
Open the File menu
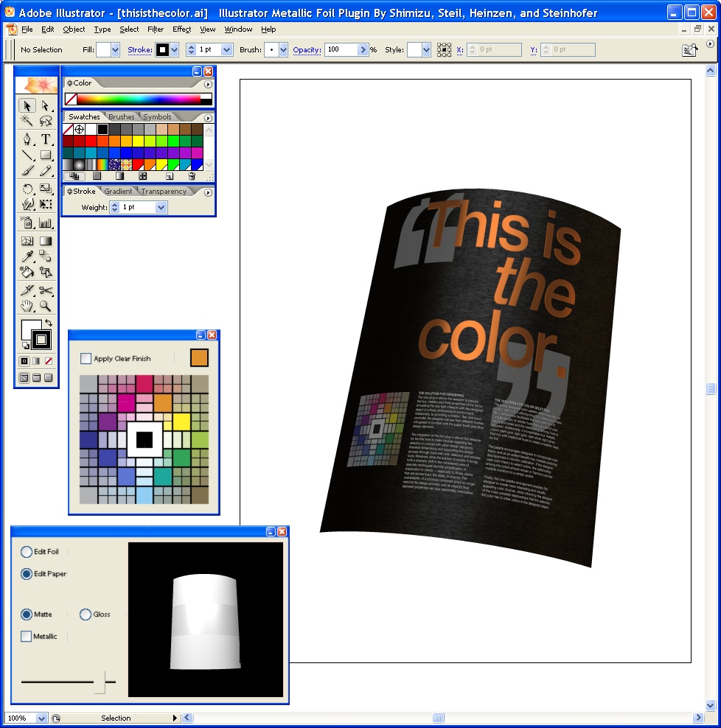27,29
